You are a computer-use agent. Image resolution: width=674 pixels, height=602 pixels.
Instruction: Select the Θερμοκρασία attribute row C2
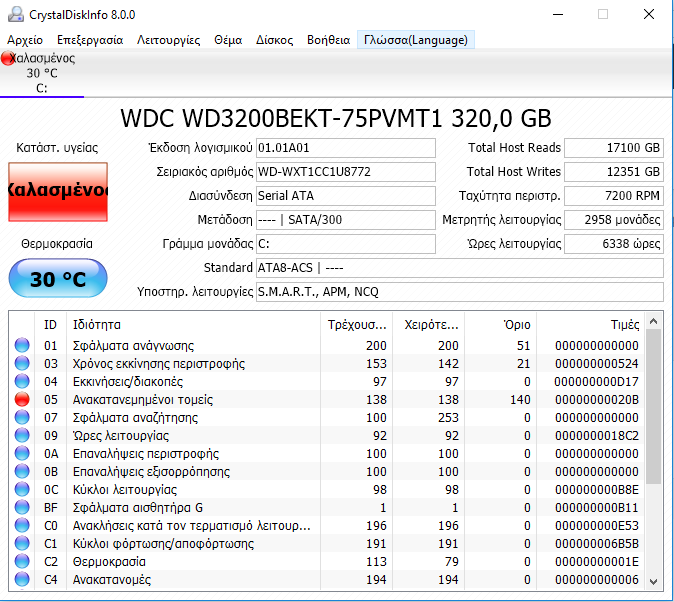(327, 562)
